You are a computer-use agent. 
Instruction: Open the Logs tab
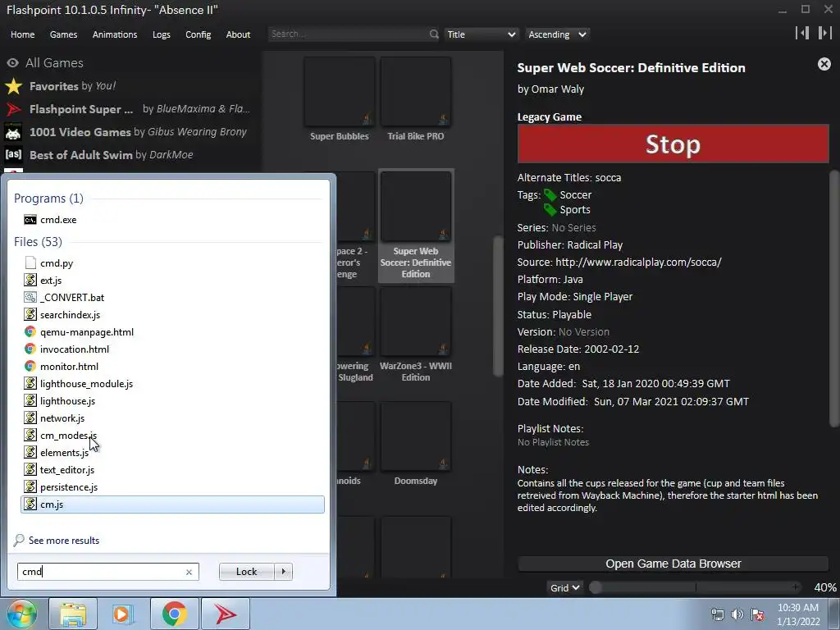tap(162, 34)
